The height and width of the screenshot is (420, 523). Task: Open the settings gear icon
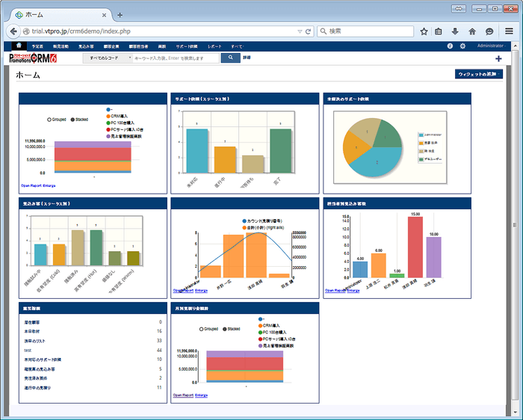pyautogui.click(x=462, y=46)
